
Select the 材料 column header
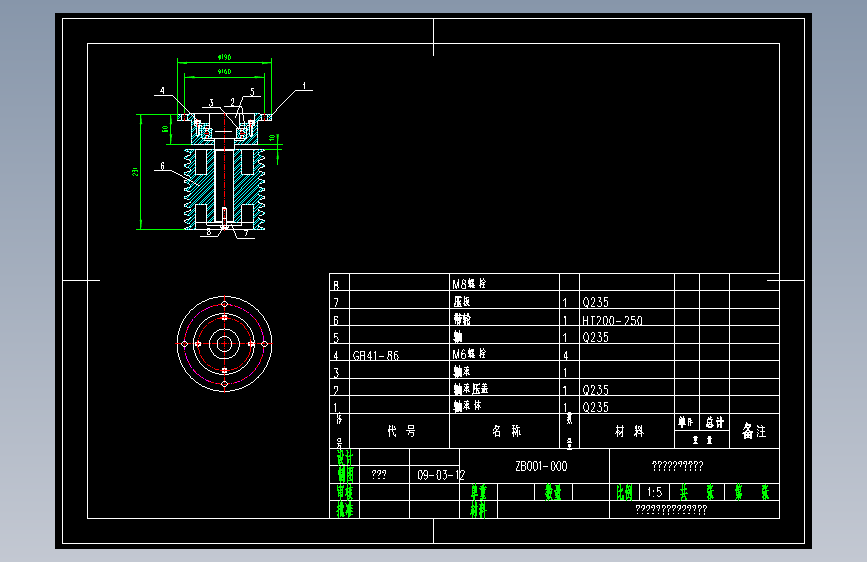629,431
